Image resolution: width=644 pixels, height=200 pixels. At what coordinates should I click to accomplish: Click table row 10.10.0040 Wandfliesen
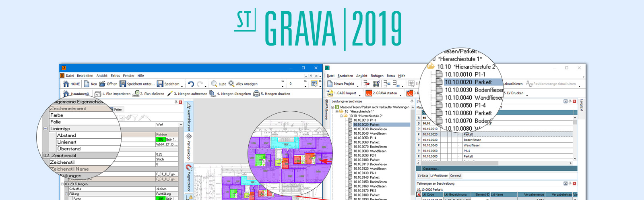click(495, 145)
